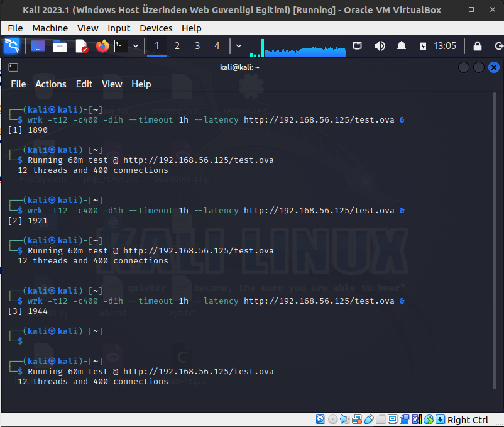Click the USB devices status icon
This screenshot has width=504, height=427.
[369, 419]
